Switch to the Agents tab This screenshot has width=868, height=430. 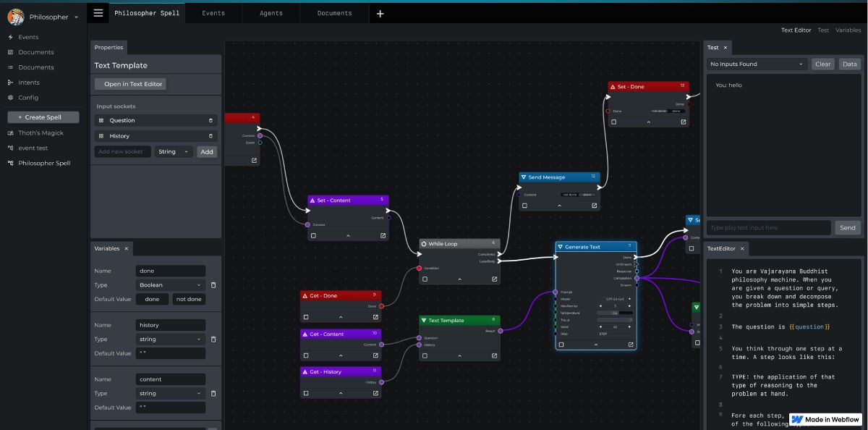point(271,13)
